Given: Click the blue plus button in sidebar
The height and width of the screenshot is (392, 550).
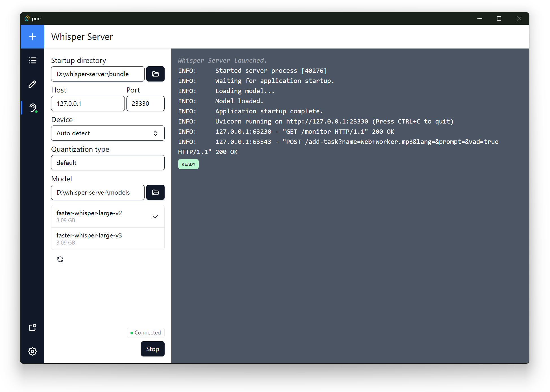Looking at the screenshot, I should click(32, 37).
